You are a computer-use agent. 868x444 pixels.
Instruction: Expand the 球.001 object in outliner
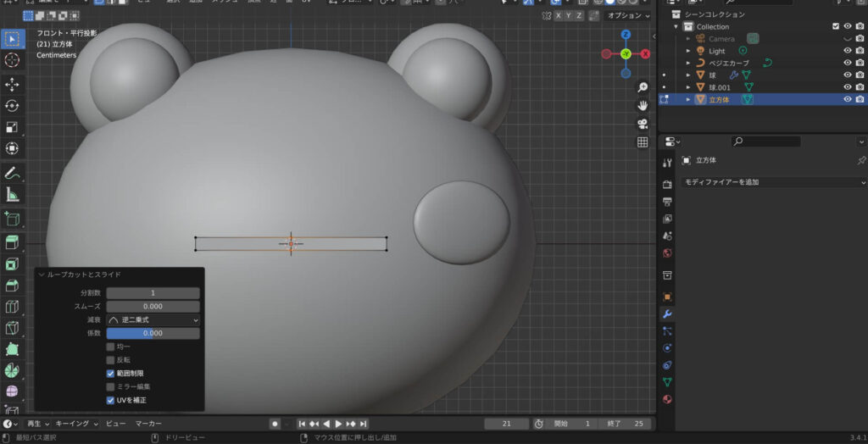[689, 87]
